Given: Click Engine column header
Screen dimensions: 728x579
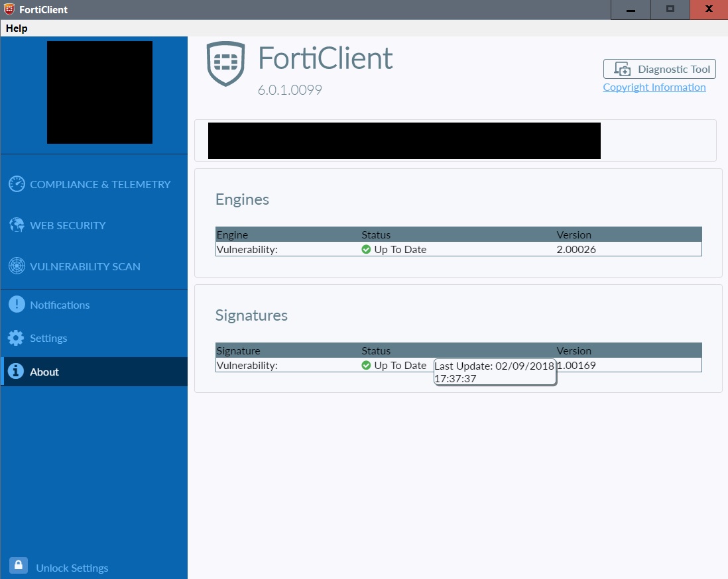Looking at the screenshot, I should coord(232,235).
